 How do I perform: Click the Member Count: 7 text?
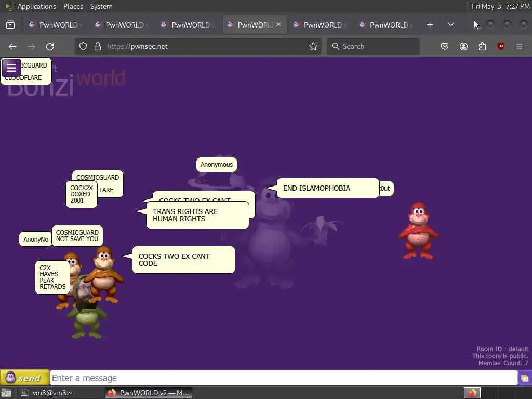pos(503,363)
